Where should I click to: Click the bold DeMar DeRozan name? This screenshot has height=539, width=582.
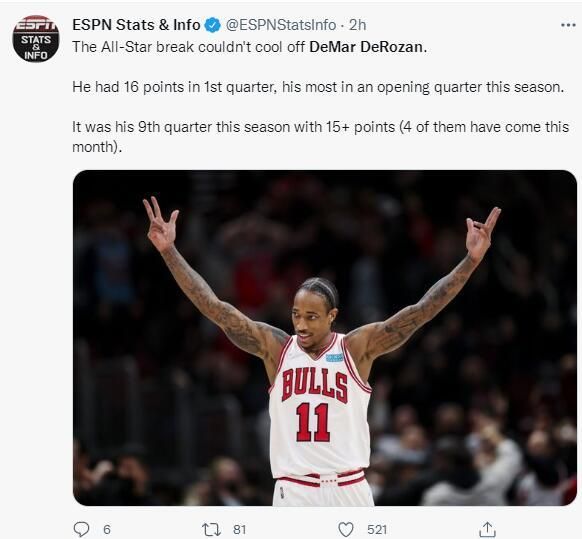click(x=368, y=47)
